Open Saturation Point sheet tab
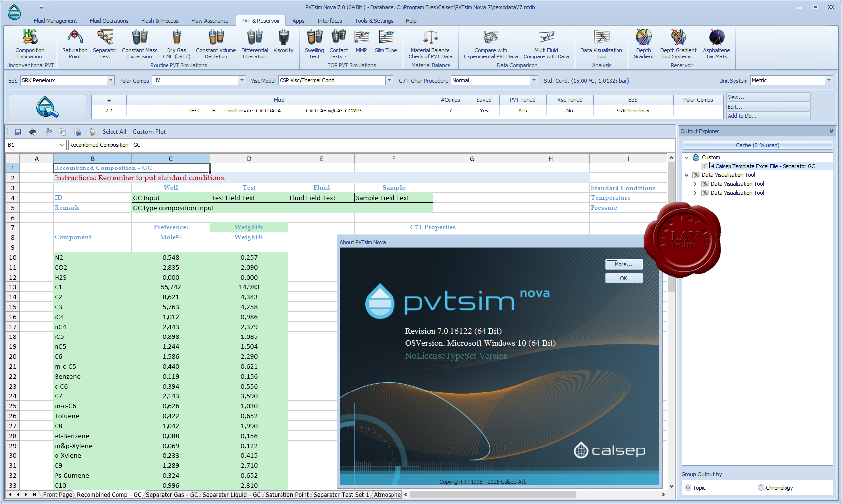Viewport: 842px width, 504px height. pos(286,495)
